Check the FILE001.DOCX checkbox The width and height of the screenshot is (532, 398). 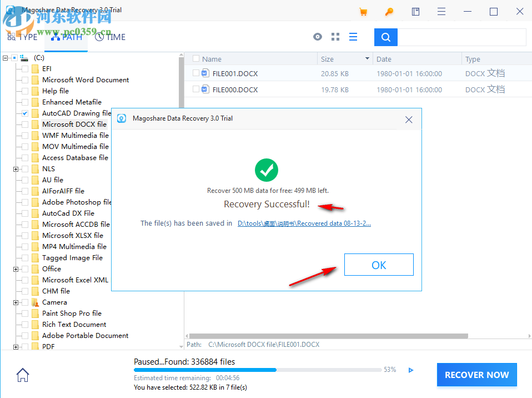click(196, 73)
